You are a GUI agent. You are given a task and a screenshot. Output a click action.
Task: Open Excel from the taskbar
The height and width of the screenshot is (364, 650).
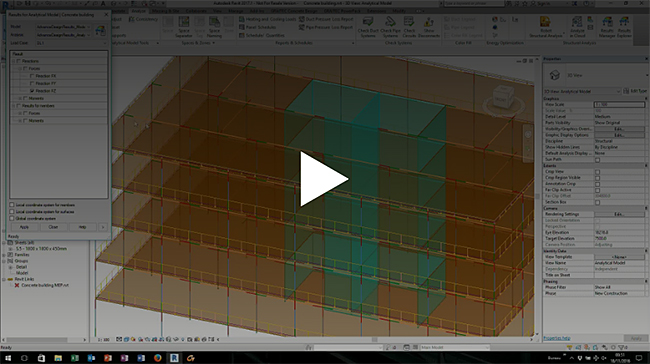[x=75, y=358]
